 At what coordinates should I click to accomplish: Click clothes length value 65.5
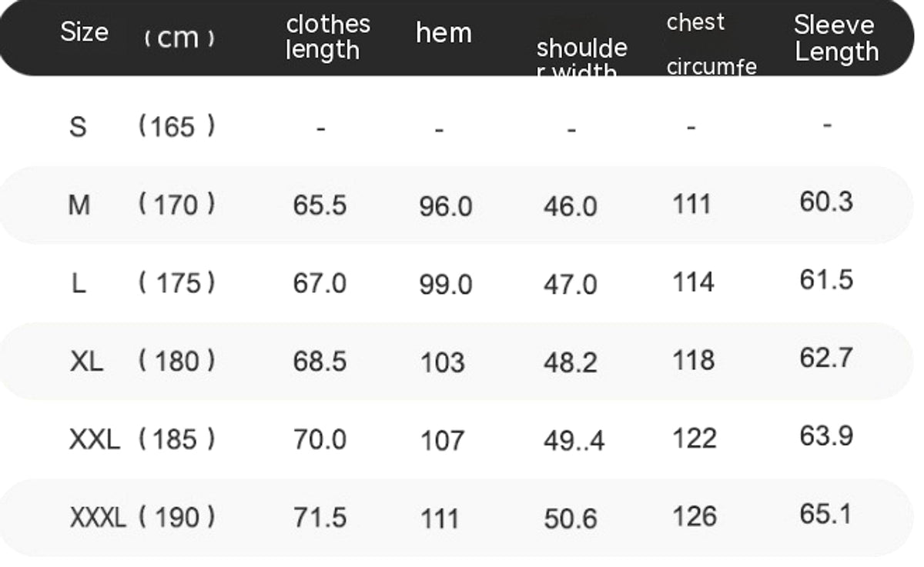320,205
